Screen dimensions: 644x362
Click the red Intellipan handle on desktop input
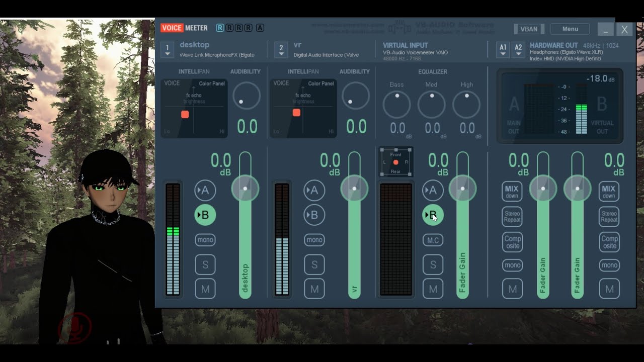185,115
